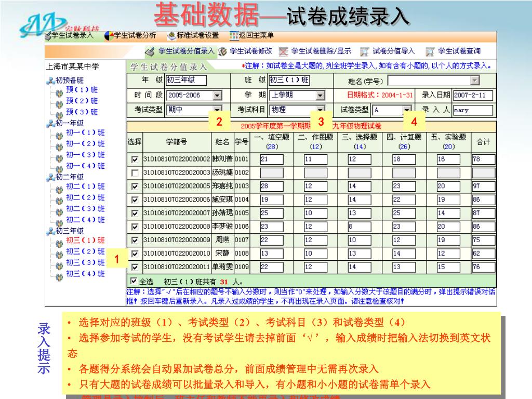Click the 初预备班 grade group icon

(51, 81)
